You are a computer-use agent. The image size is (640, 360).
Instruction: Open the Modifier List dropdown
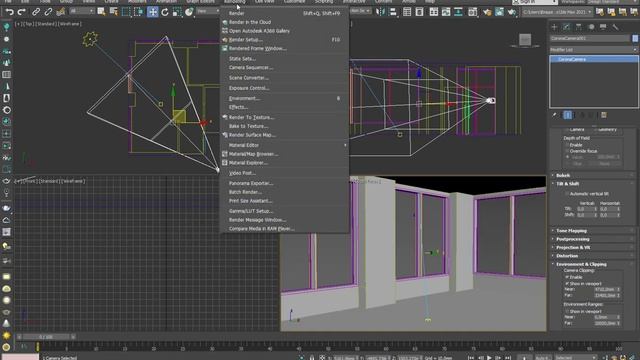pyautogui.click(x=593, y=50)
